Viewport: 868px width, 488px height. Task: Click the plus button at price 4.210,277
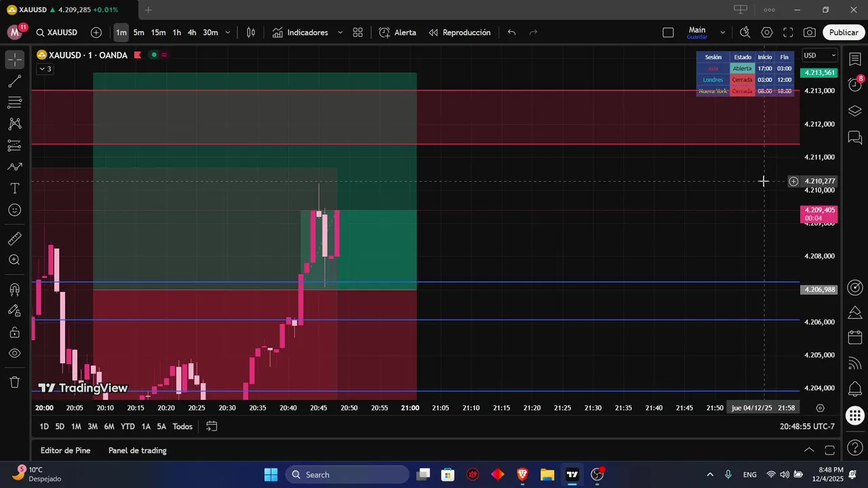pyautogui.click(x=793, y=181)
